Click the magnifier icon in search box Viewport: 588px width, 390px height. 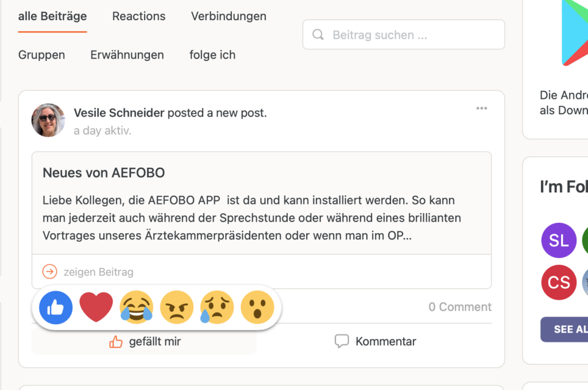[x=318, y=35]
